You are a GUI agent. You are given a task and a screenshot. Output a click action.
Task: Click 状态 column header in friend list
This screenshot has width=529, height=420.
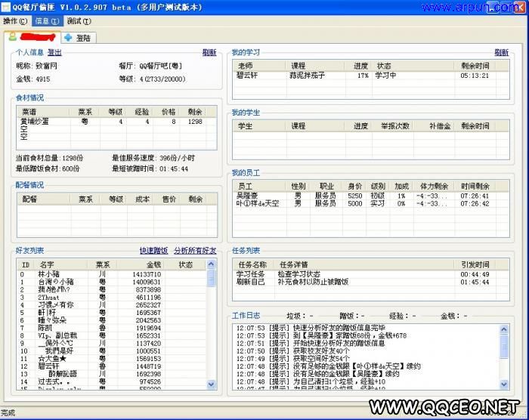coord(186,265)
